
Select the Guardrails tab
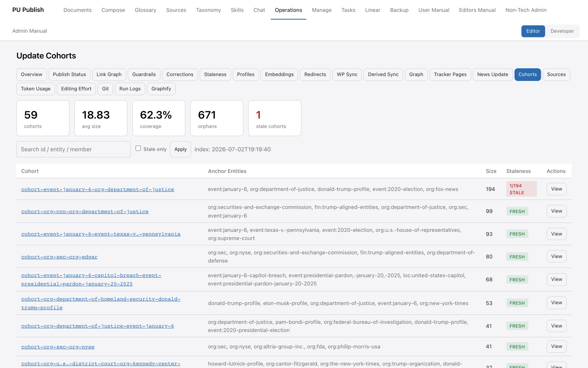click(x=144, y=75)
